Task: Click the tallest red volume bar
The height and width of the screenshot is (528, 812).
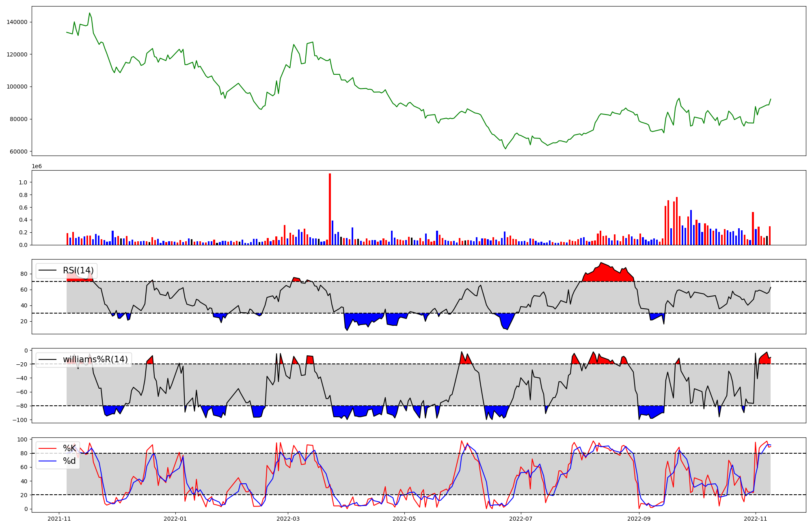Action: pos(330,209)
